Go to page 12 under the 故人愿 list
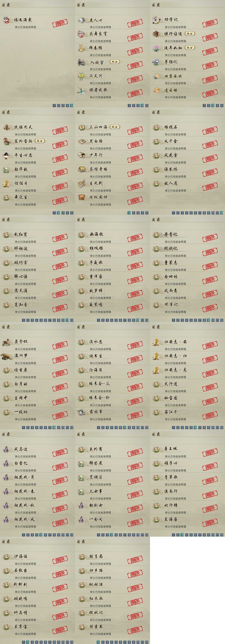This screenshot has height=644, width=225. point(222,213)
